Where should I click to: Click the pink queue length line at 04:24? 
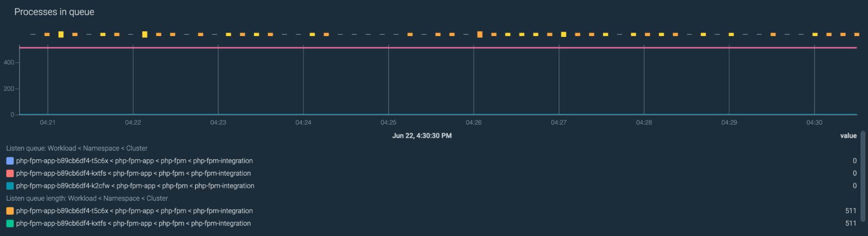[303, 47]
